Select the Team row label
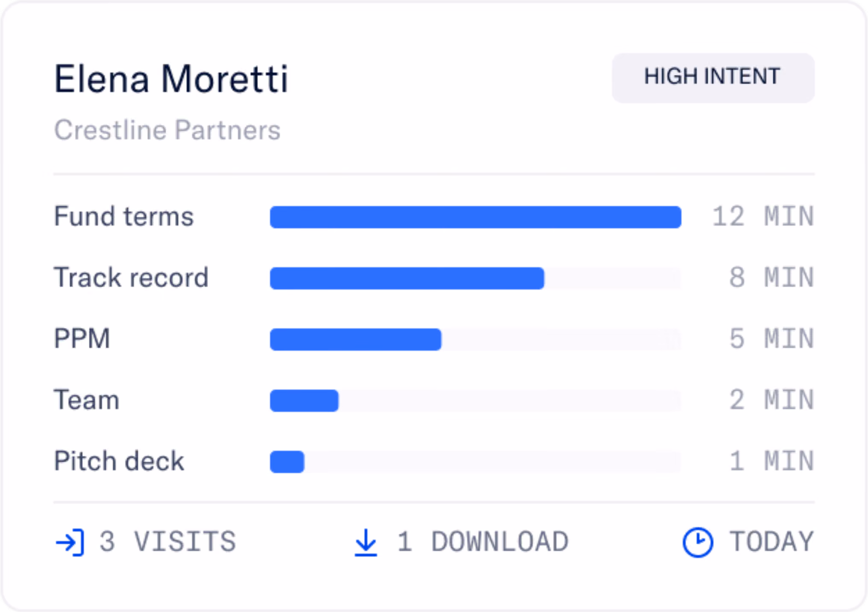868x612 pixels. click(x=87, y=400)
